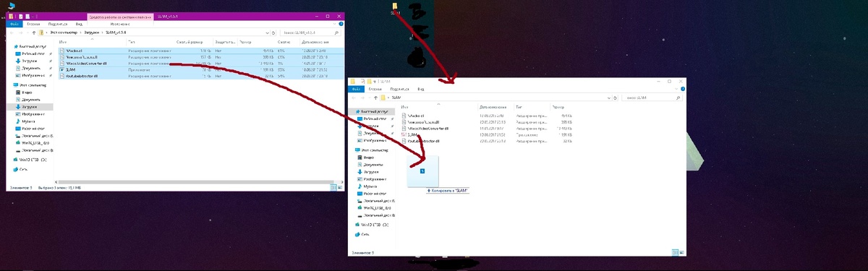This screenshot has height=271, width=868.
Task: Open Поделиться tab in SLAM_v1.5.4 window
Action: (x=58, y=24)
